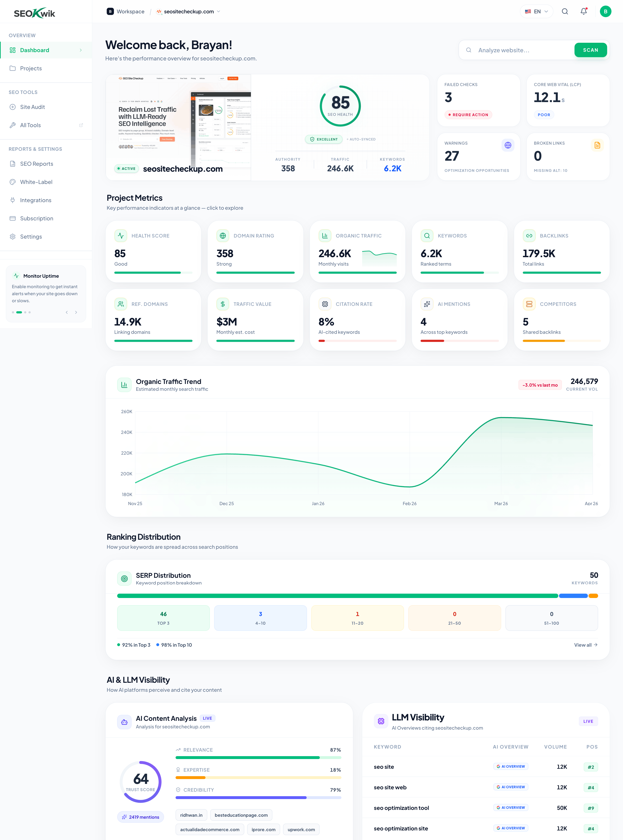Click the Organic Traffic bar chart icon
This screenshot has width=623, height=840.
coord(325,236)
